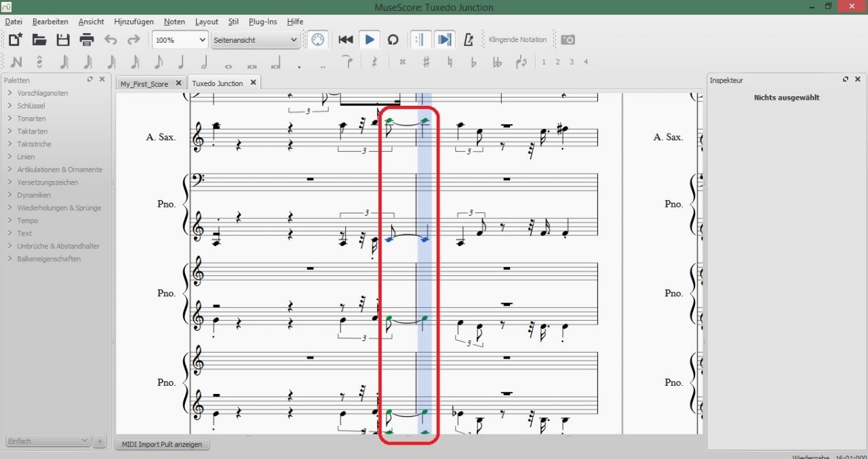The height and width of the screenshot is (459, 868).
Task: Open the Einfach workspace dropdown
Action: pos(47,441)
